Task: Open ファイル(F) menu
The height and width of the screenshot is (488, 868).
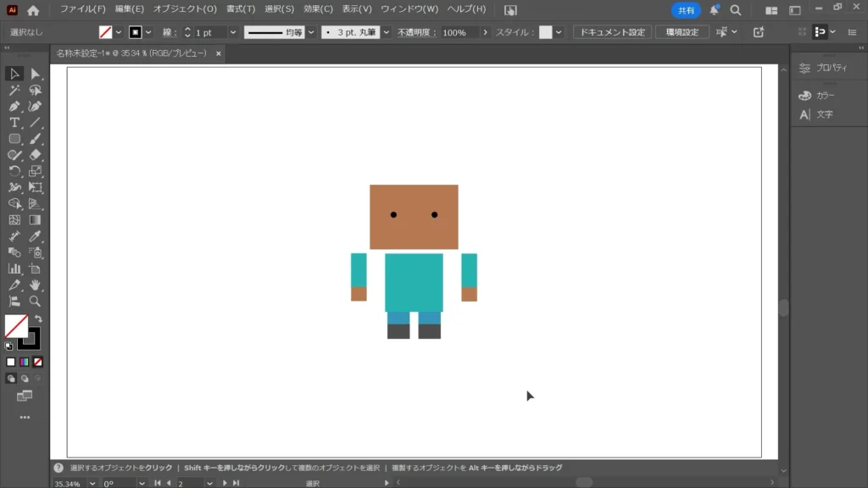Action: [x=82, y=9]
